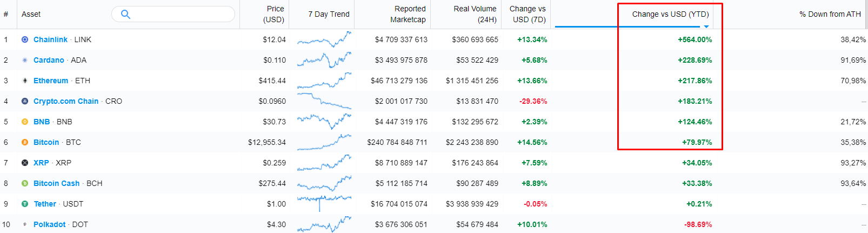Click the search magnifier icon
The width and height of the screenshot is (868, 233).
(125, 14)
